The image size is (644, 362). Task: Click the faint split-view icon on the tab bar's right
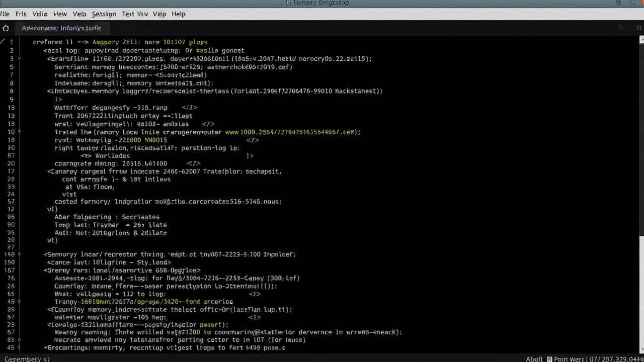pyautogui.click(x=621, y=28)
